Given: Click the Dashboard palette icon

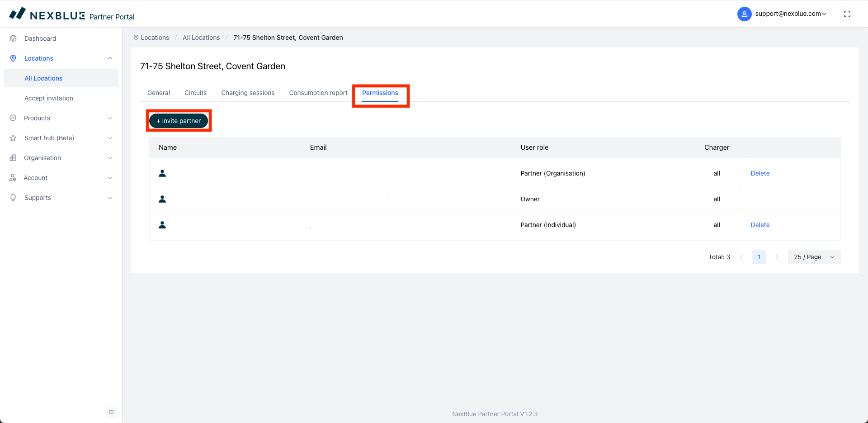Looking at the screenshot, I should [x=13, y=38].
